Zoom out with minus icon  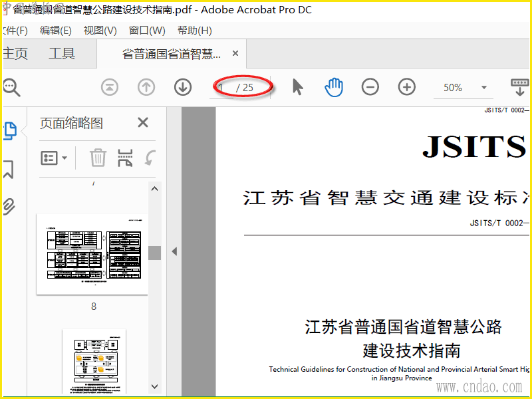tap(370, 87)
